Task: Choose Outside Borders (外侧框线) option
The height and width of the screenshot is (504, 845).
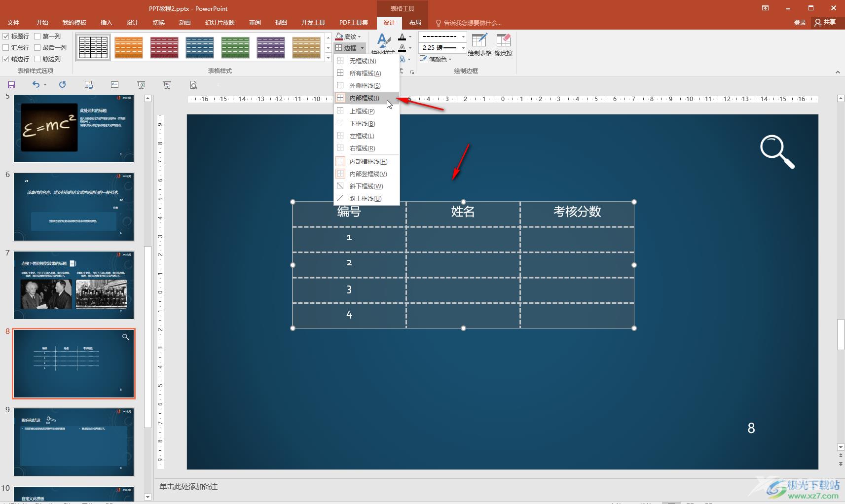Action: [x=367, y=85]
